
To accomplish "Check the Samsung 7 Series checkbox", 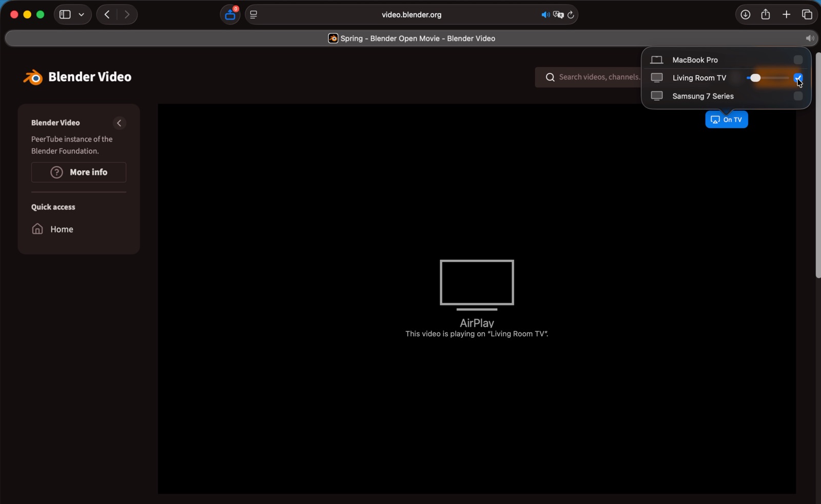I will (x=798, y=96).
